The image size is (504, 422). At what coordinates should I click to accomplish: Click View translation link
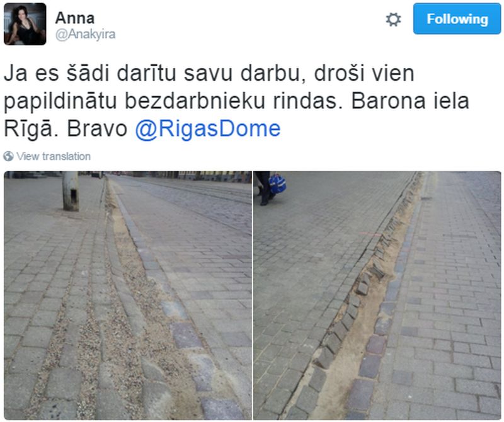pos(54,157)
